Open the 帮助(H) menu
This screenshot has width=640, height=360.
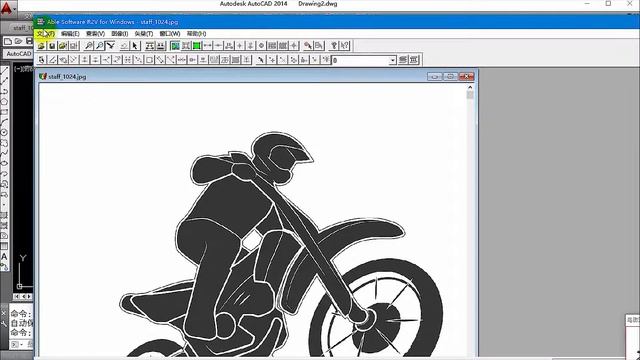tap(196, 33)
